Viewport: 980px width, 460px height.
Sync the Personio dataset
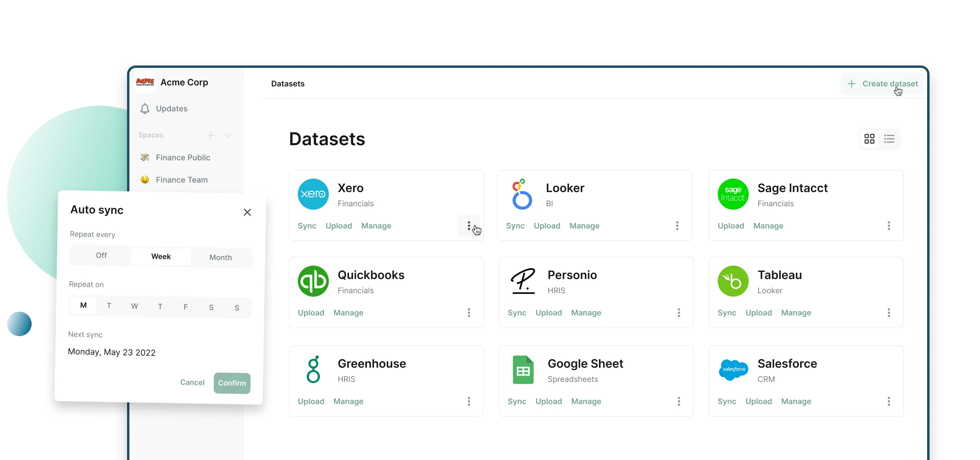click(x=517, y=313)
